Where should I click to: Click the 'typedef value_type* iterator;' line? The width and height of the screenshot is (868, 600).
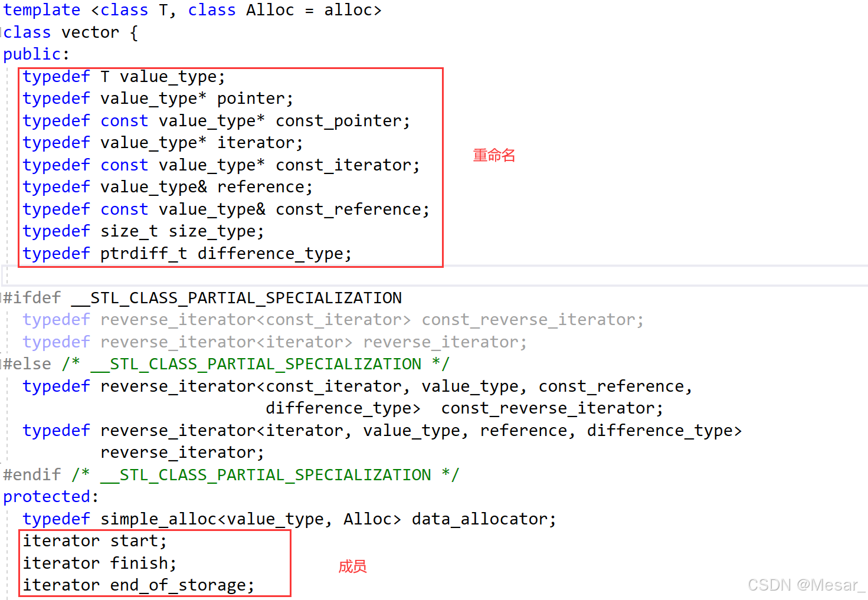point(162,143)
